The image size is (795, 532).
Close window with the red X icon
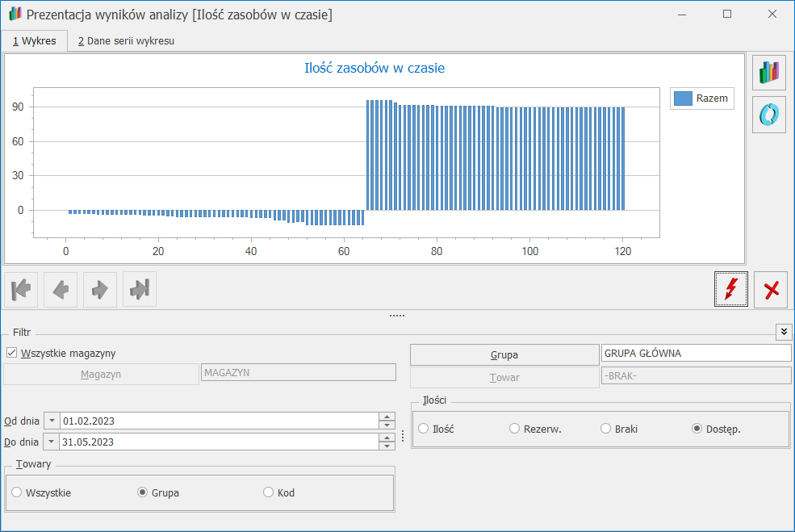pos(771,290)
